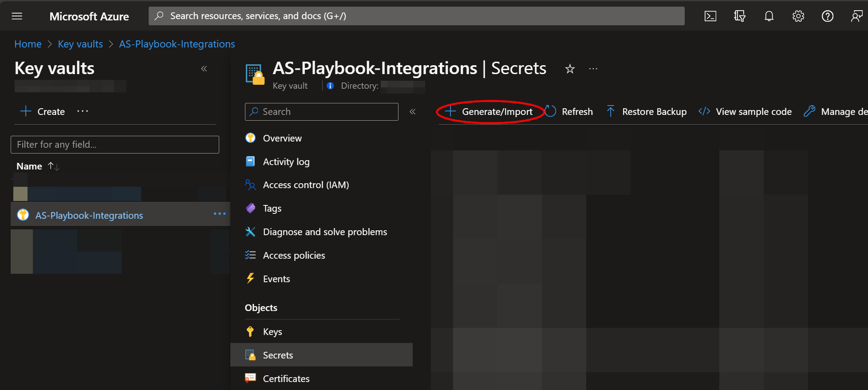Select AS-Playbook-Integrations in the vault list

coord(89,215)
